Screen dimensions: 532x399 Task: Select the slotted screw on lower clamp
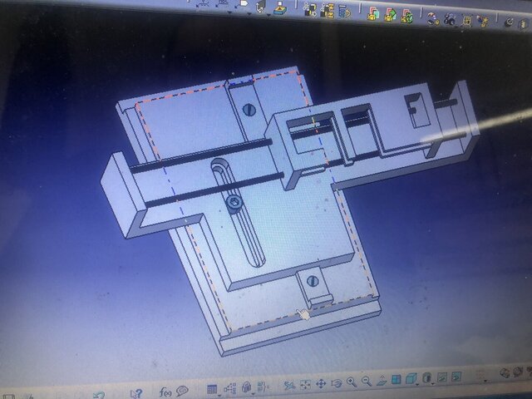313,281
